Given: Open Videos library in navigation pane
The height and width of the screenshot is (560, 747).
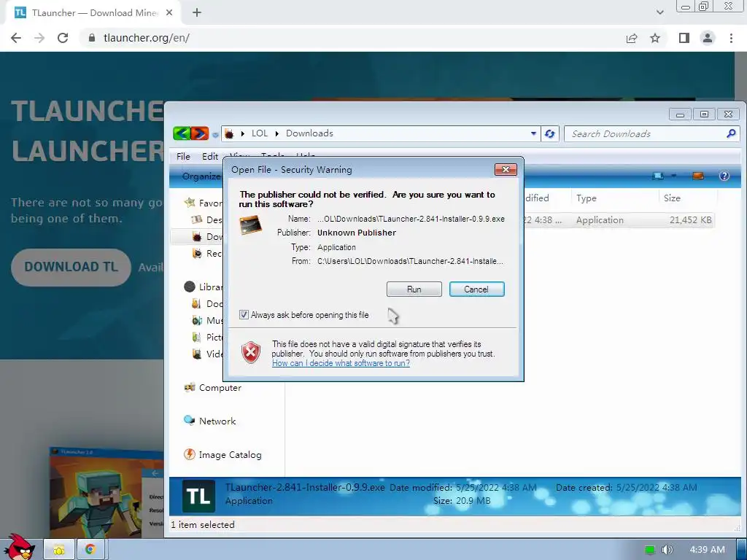Looking at the screenshot, I should coord(208,354).
